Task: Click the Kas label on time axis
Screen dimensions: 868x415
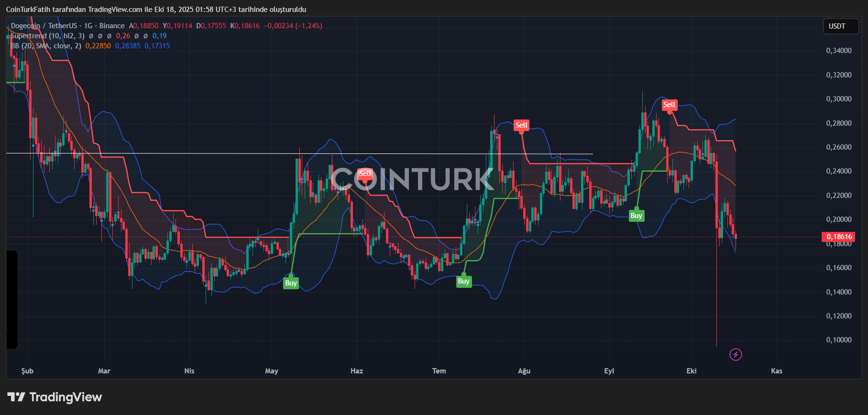Action: 777,371
